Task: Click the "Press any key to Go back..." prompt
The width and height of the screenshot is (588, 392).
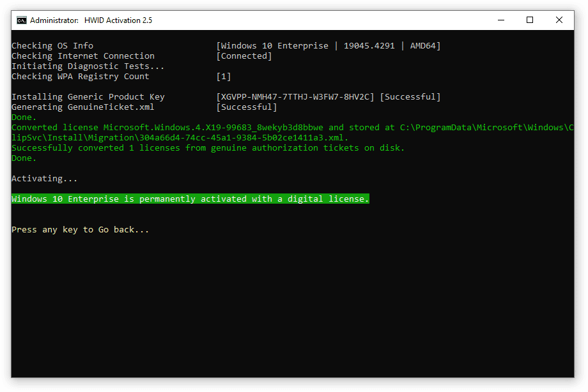Action: (x=80, y=230)
